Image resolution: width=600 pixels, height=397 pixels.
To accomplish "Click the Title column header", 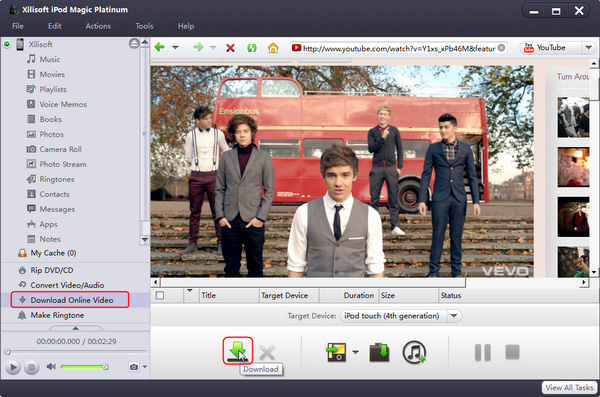I will point(229,295).
